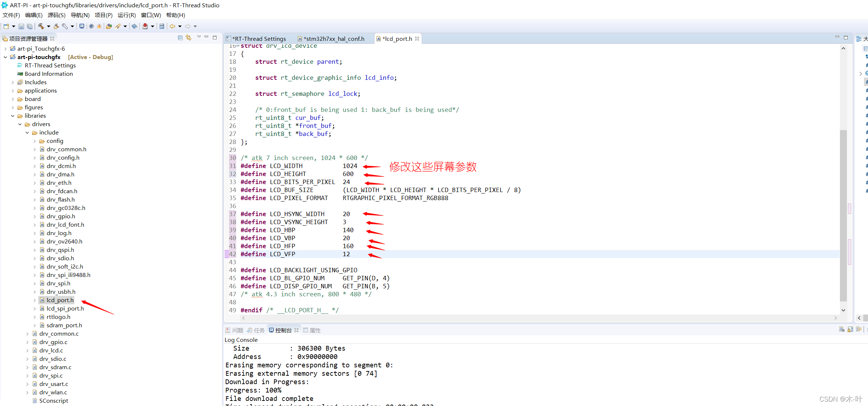Click the gear chip configuration icon
Screen dimensions: 868x406
point(91,26)
